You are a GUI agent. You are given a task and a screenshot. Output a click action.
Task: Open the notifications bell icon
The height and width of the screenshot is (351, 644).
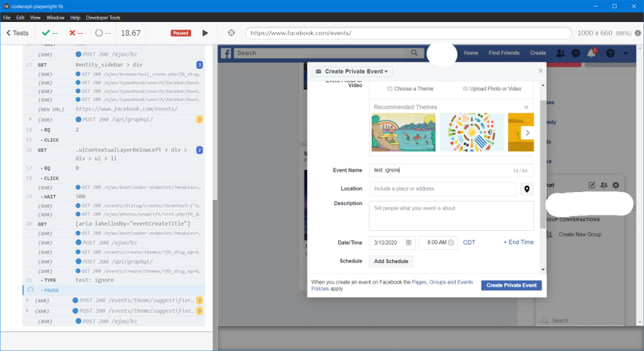pos(591,53)
